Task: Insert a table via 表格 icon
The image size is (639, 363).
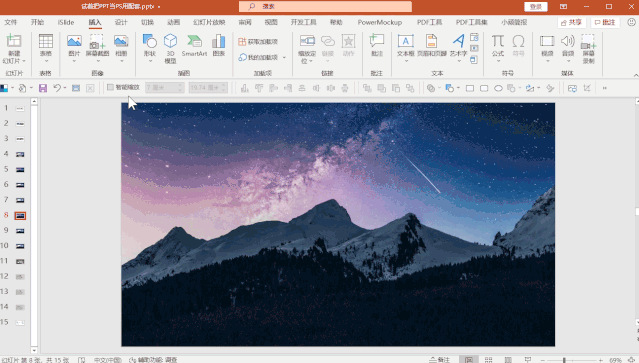Action: coord(46,42)
